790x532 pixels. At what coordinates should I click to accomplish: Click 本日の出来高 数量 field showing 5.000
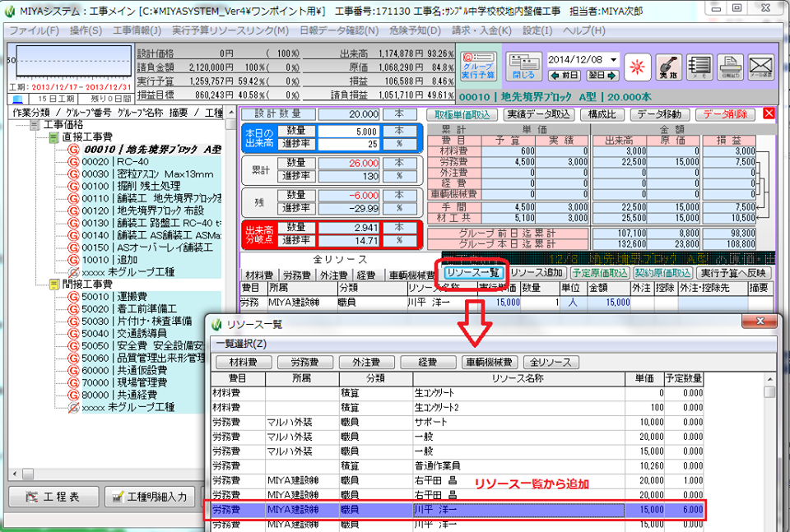click(348, 132)
